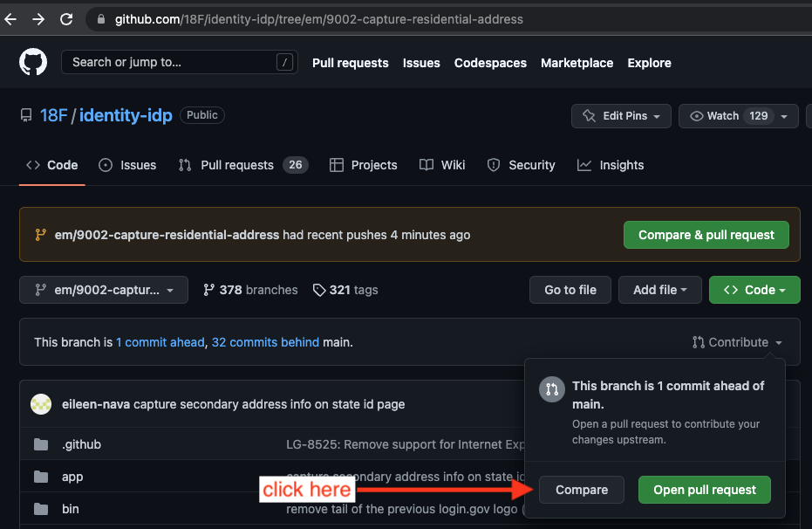The height and width of the screenshot is (529, 812).
Task: Click the GitHub logo icon
Action: click(x=33, y=63)
